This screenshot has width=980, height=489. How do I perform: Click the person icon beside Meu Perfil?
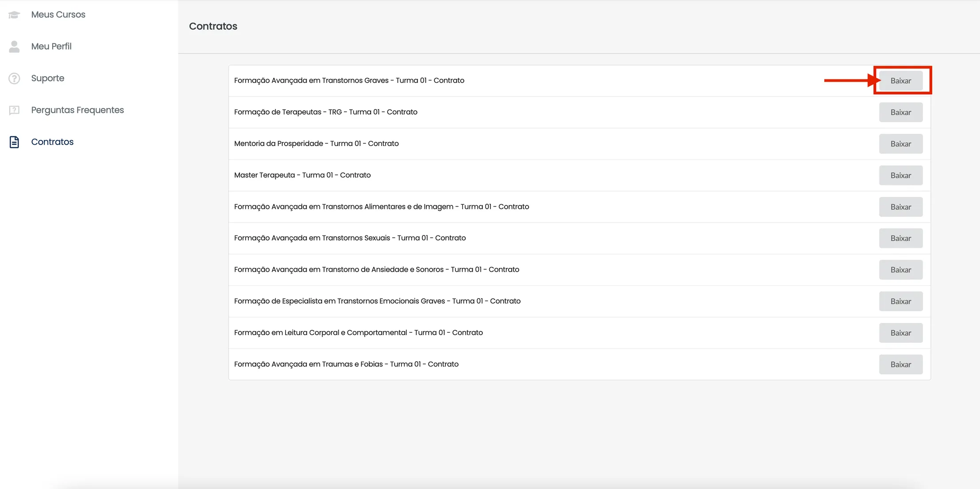pyautogui.click(x=14, y=46)
